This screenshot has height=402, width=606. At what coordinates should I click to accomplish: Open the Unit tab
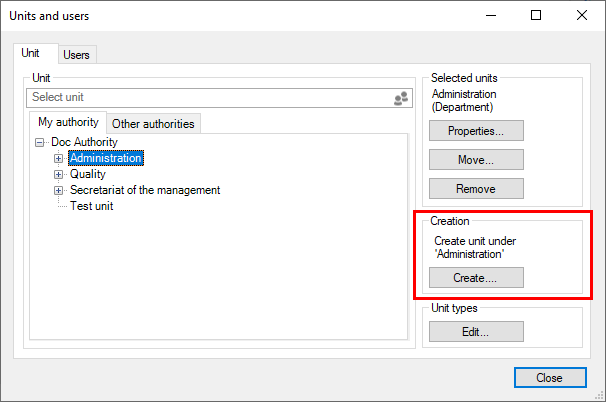point(32,53)
